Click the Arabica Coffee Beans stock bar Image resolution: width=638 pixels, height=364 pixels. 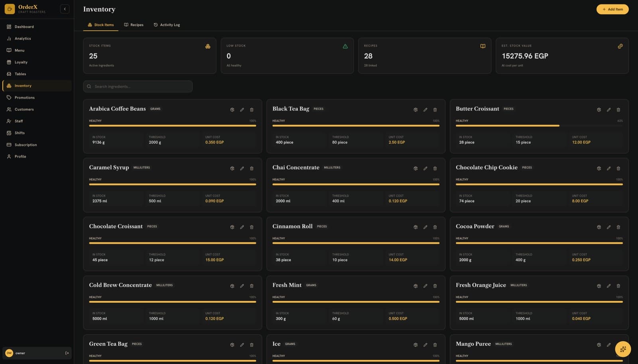point(173,125)
